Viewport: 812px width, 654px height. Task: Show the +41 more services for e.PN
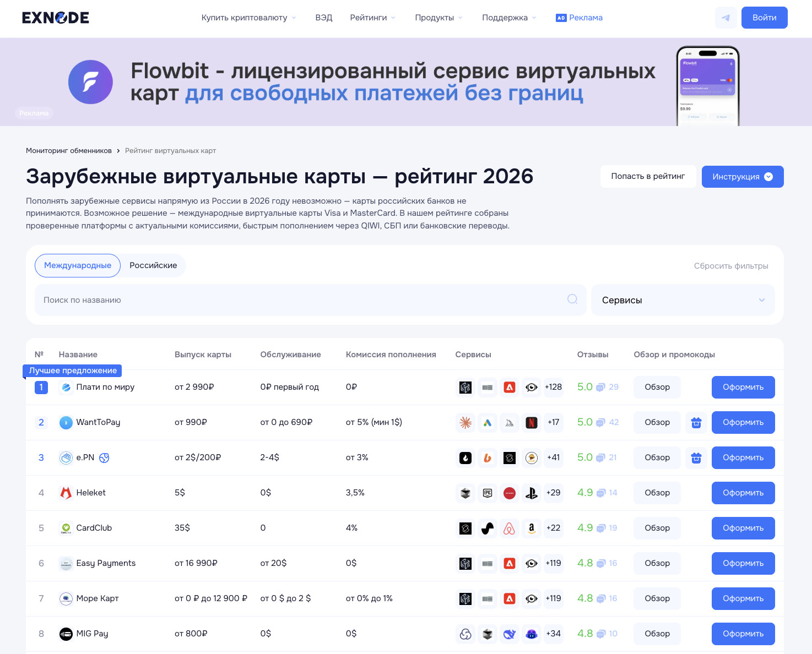(x=553, y=457)
